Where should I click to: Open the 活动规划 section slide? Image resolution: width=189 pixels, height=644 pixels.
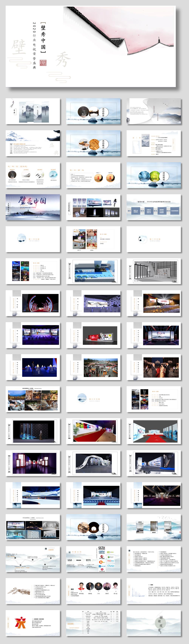pyautogui.click(x=153, y=175)
